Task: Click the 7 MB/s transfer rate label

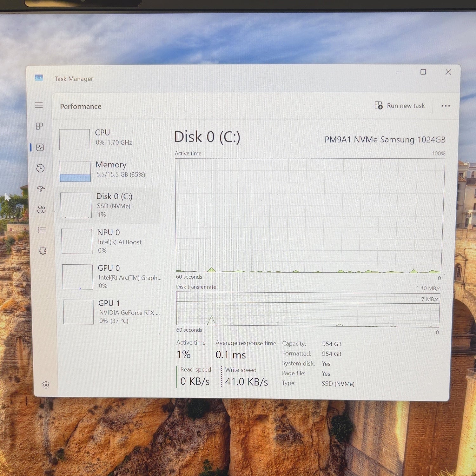Action: click(430, 299)
